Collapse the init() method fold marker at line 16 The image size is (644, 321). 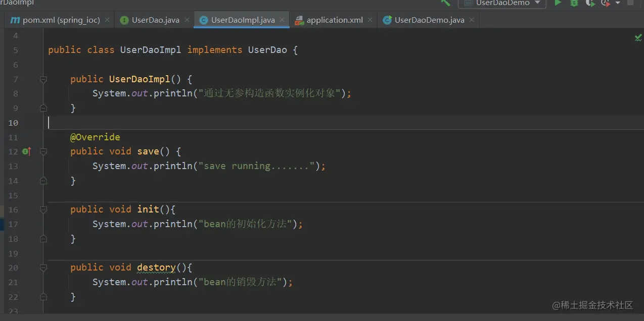pyautogui.click(x=43, y=209)
